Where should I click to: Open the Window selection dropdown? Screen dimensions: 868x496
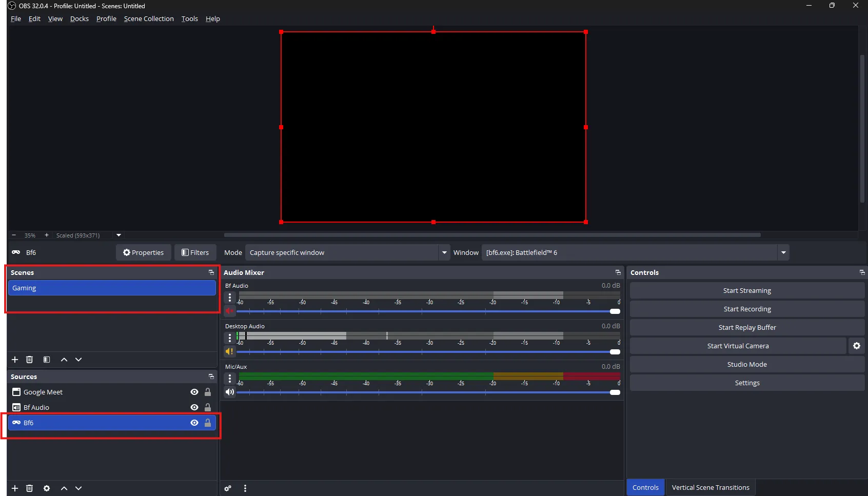783,252
